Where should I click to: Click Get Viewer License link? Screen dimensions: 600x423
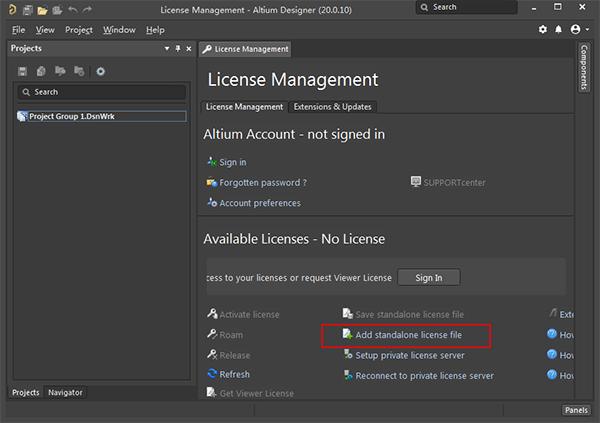pyautogui.click(x=257, y=394)
